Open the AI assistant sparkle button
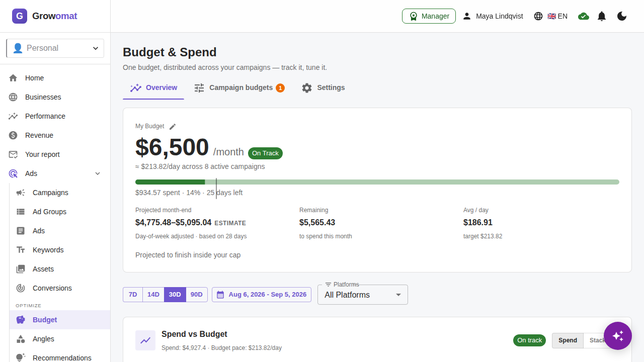Viewport: 644px width, 362px height. [618, 336]
